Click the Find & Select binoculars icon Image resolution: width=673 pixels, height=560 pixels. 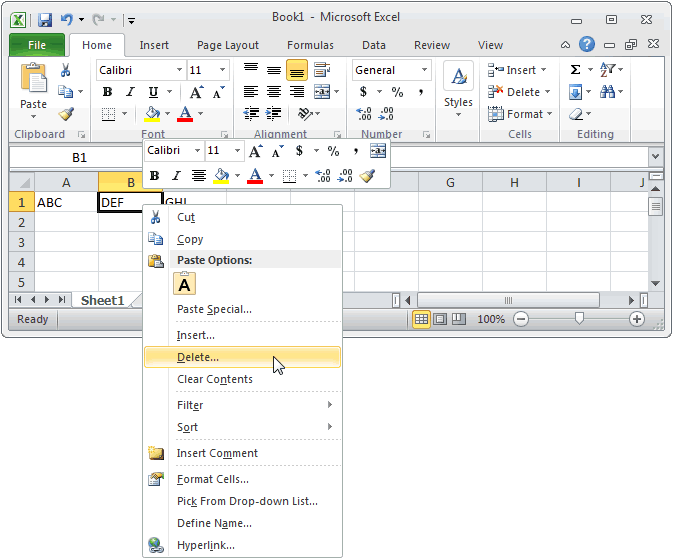coord(607,91)
